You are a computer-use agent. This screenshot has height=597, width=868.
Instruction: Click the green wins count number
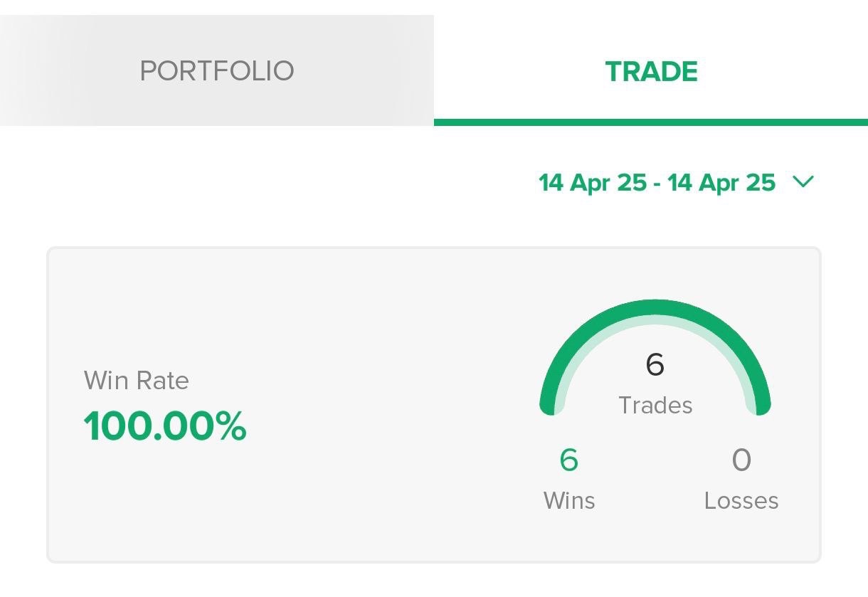(569, 460)
